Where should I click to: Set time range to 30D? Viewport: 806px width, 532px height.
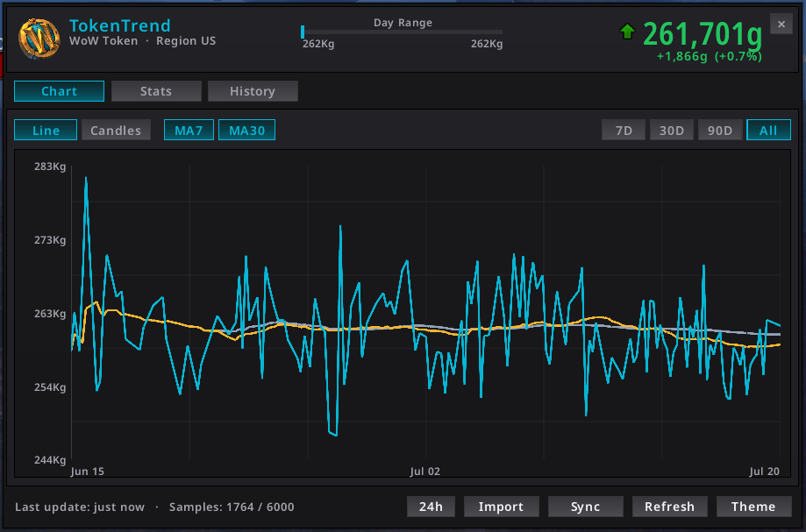tap(671, 130)
